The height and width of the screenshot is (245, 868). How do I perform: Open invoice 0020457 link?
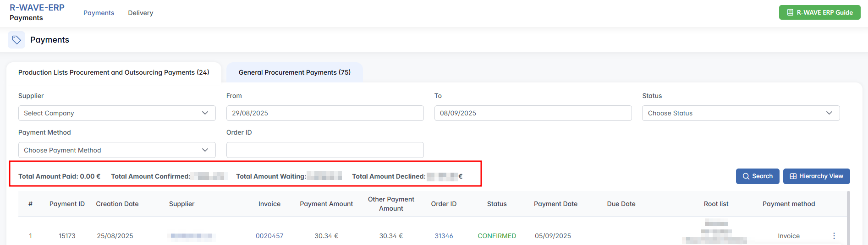click(x=269, y=236)
